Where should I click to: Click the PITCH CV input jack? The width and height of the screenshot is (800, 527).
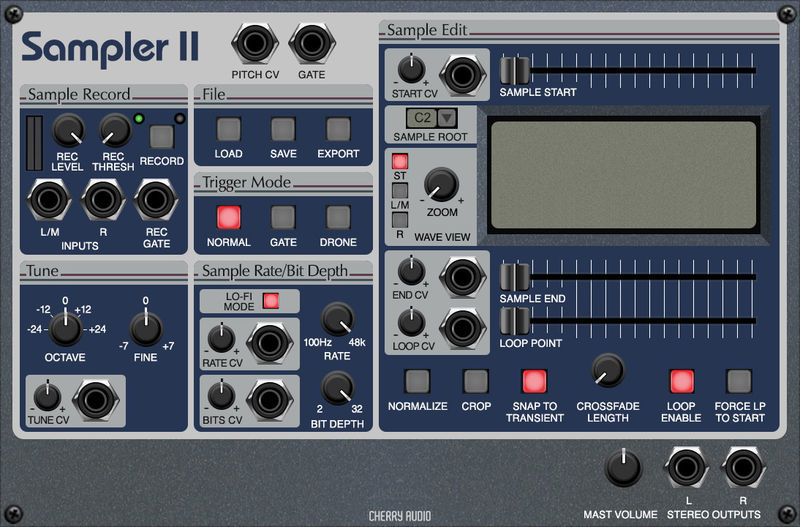coord(256,45)
